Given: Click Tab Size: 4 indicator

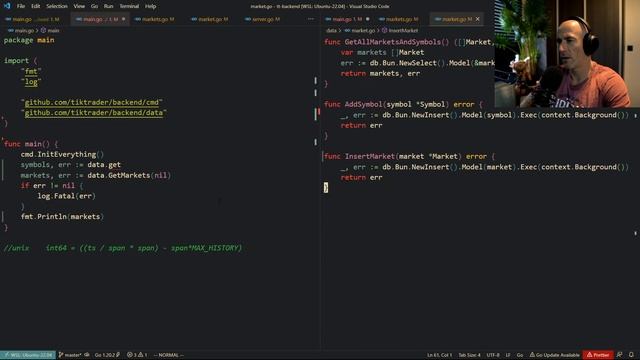Looking at the screenshot, I should point(469,355).
